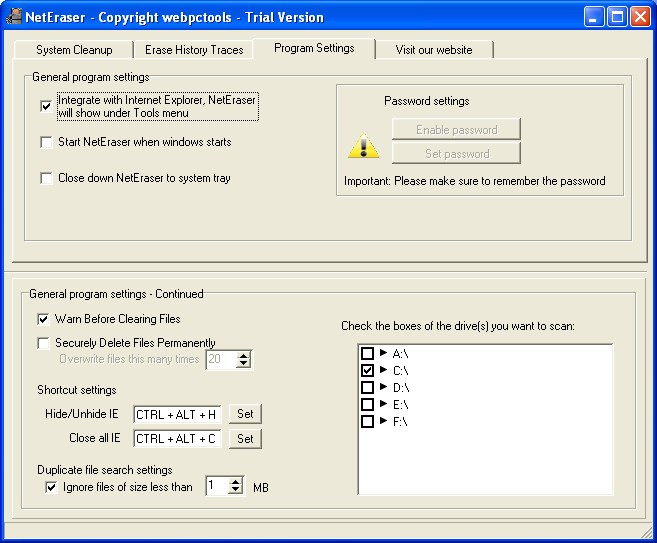Click Set button for Hide/Unhide IE shortcut
This screenshot has height=543, width=657.
[245, 414]
